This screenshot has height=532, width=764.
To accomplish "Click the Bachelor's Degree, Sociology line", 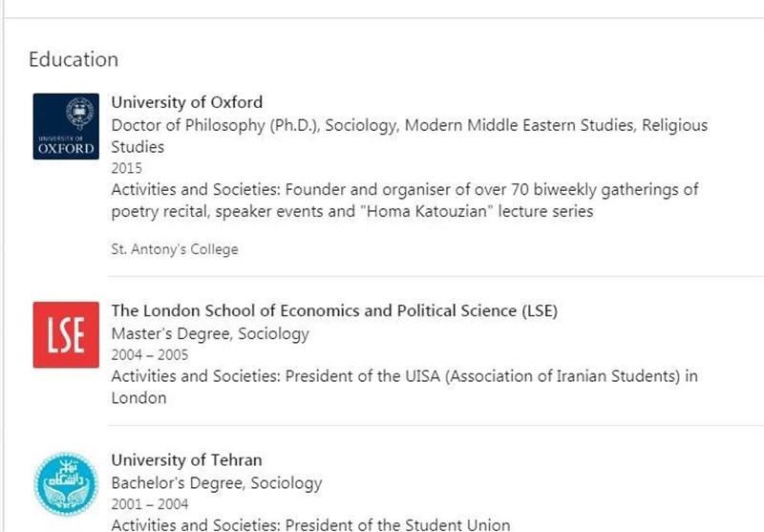I will point(217,483).
